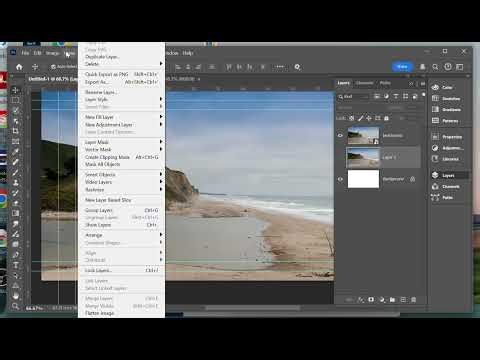
Task: Expand the New Fill Layer submenu
Action: click(121, 117)
